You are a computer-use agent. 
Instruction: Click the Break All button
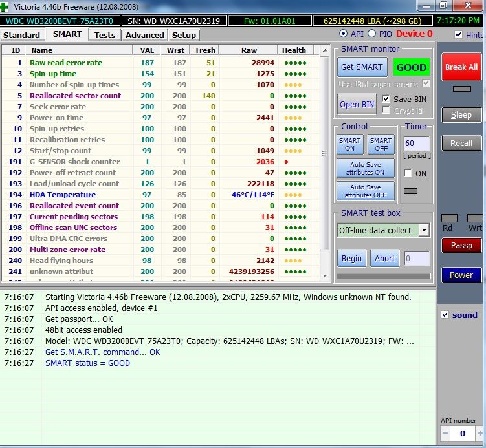click(461, 67)
